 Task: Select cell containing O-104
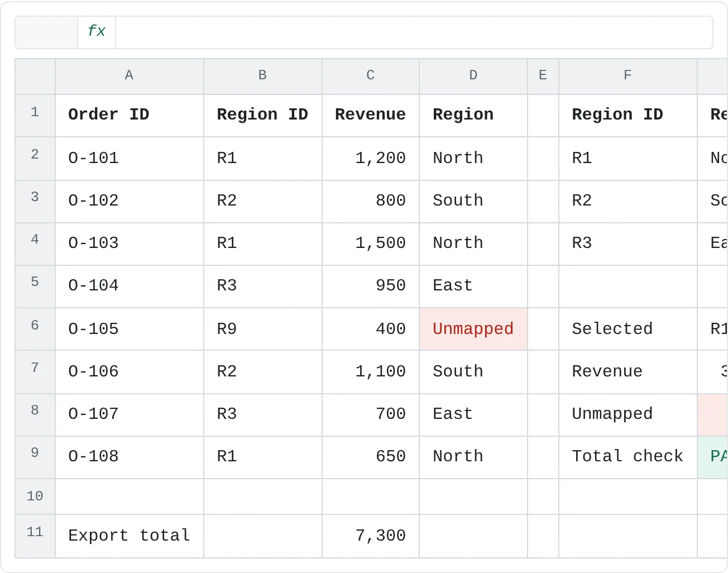[130, 286]
